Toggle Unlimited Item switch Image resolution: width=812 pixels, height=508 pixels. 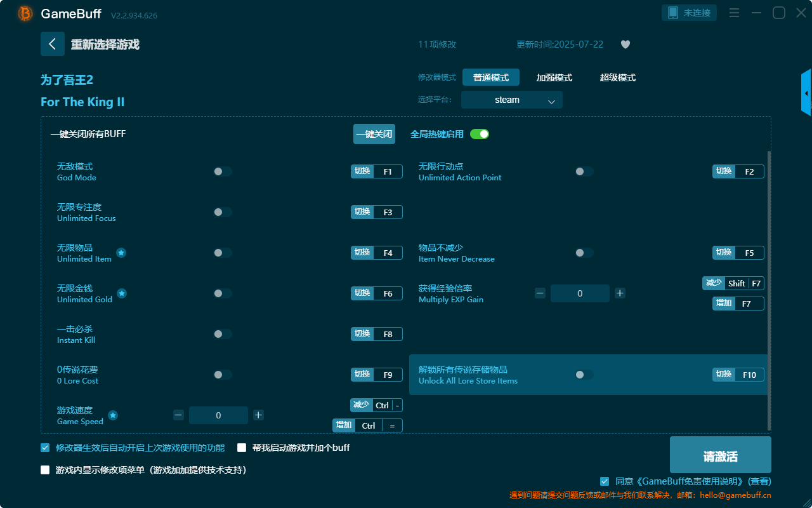coord(223,253)
